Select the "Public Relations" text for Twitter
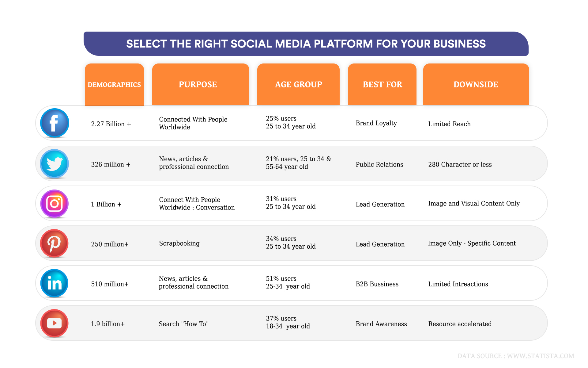The width and height of the screenshot is (588, 368). coord(379,164)
